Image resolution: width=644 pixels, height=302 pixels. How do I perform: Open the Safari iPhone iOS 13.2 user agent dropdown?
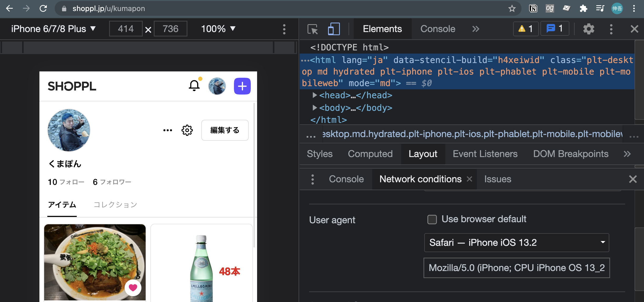(x=516, y=242)
